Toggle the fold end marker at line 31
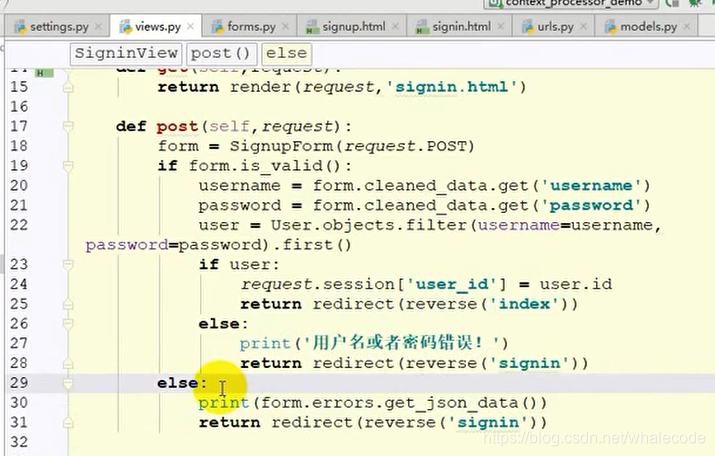 (68, 423)
